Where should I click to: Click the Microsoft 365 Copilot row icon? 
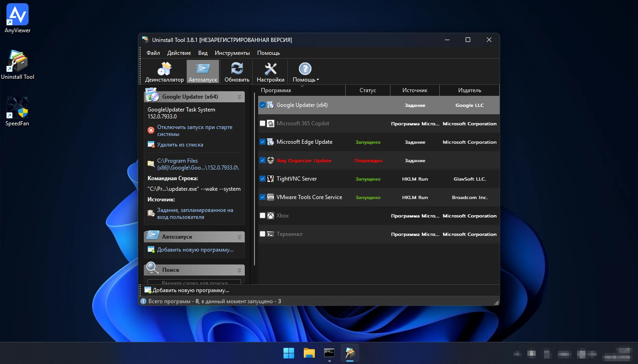click(271, 123)
